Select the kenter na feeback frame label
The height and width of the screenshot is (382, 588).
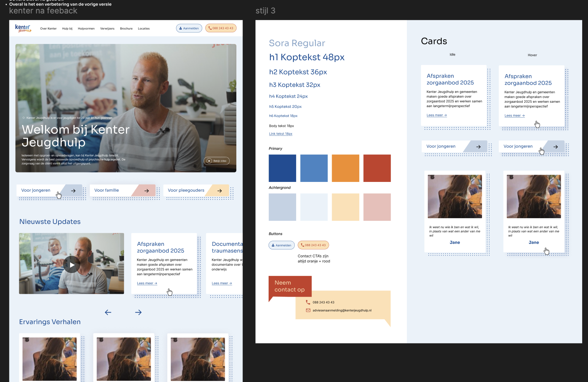pos(43,11)
